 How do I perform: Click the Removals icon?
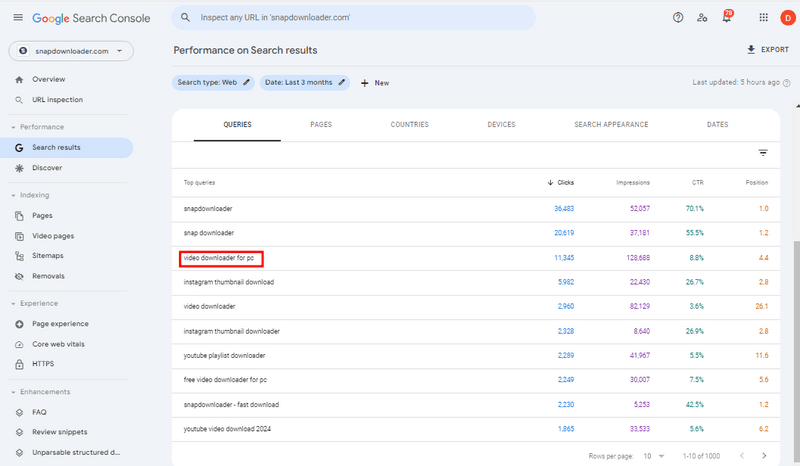click(19, 276)
